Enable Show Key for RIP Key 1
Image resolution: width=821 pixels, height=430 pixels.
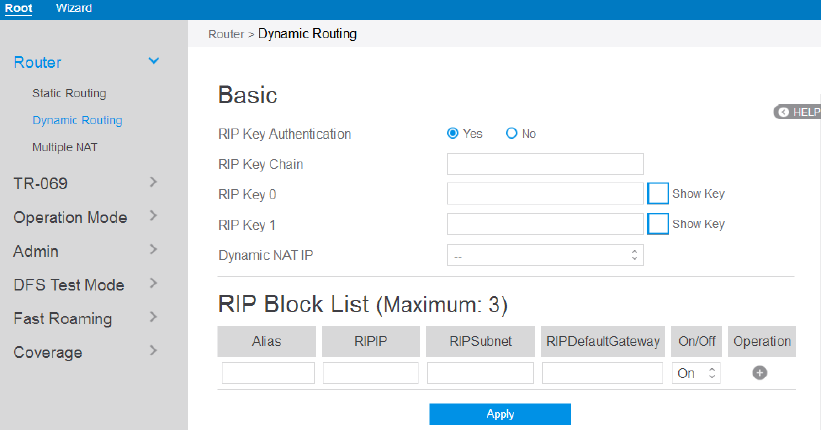click(658, 224)
